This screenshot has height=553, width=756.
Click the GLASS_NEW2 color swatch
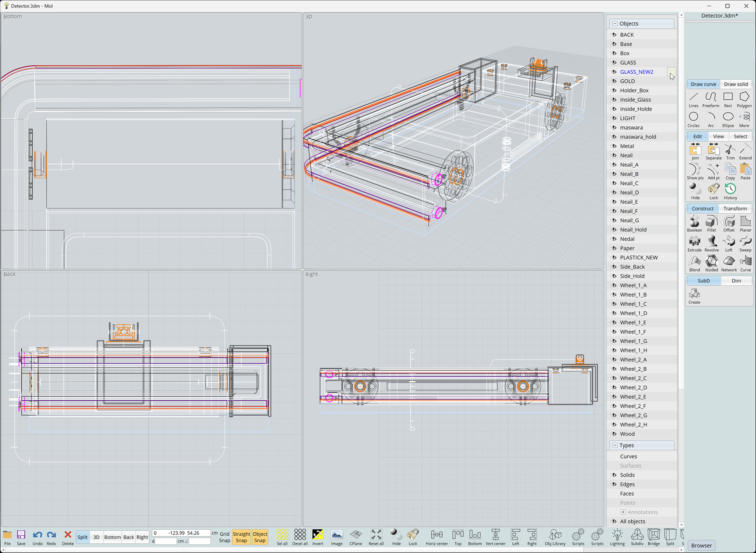pos(671,72)
